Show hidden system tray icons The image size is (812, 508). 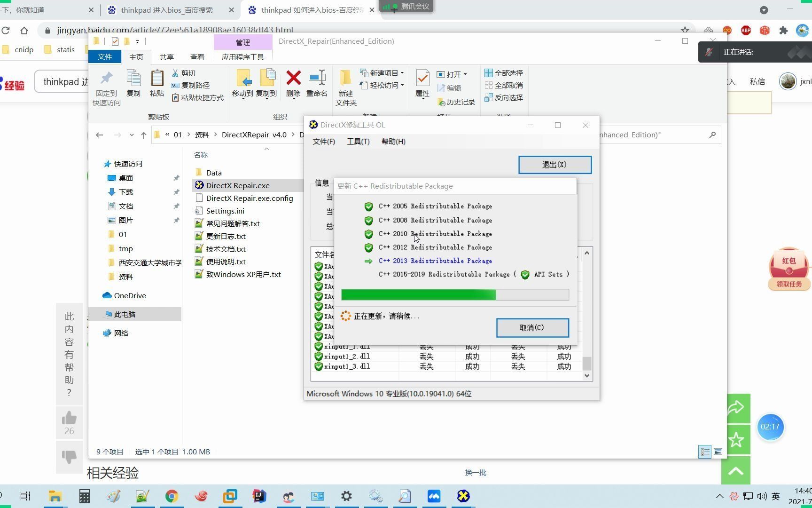[x=719, y=496]
